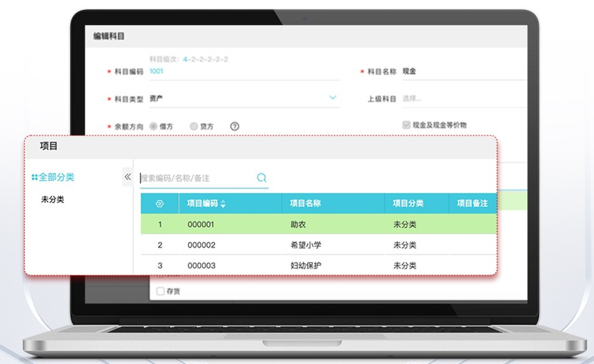Sort by 项目编码 using sort arrows

[223, 204]
